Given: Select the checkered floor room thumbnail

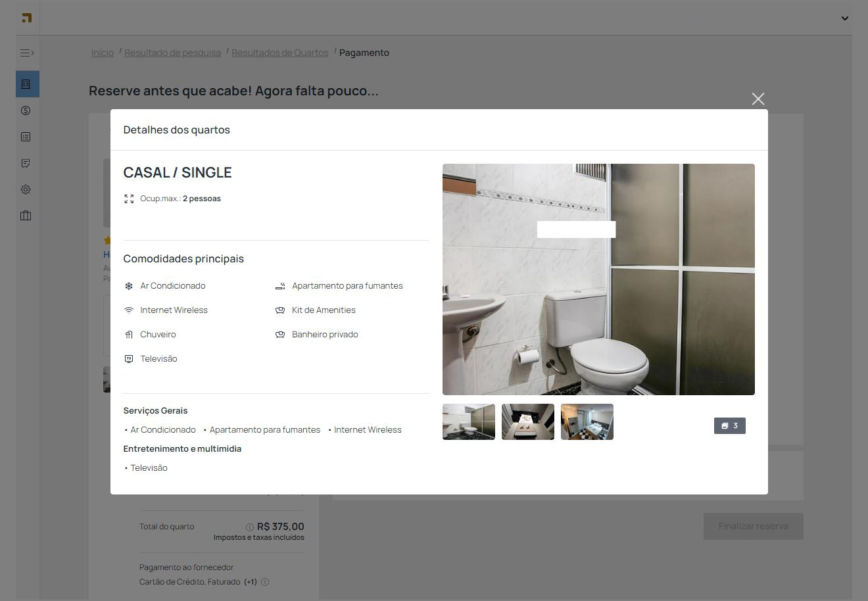Looking at the screenshot, I should point(587,421).
